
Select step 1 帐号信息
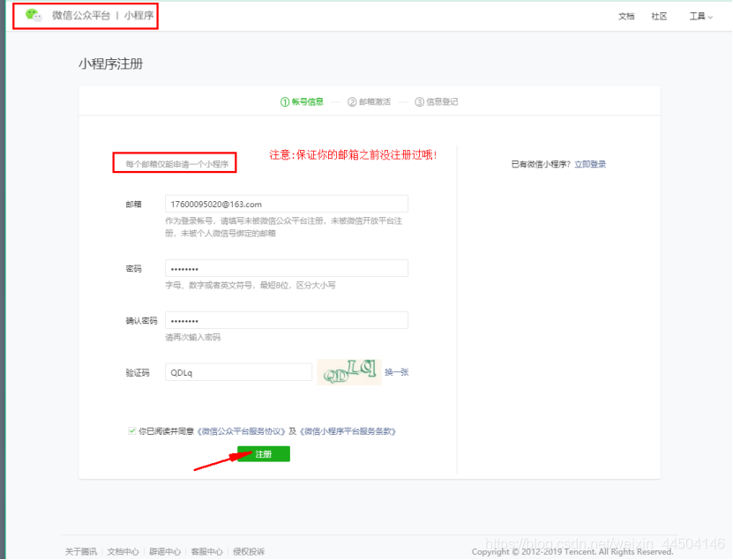302,102
